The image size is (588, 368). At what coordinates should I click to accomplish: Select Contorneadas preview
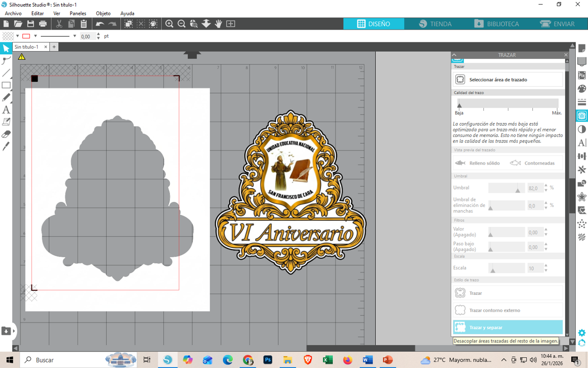532,163
